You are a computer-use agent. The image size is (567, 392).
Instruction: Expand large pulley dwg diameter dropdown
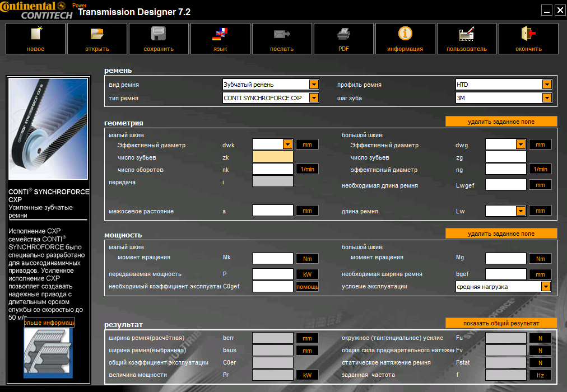click(520, 144)
